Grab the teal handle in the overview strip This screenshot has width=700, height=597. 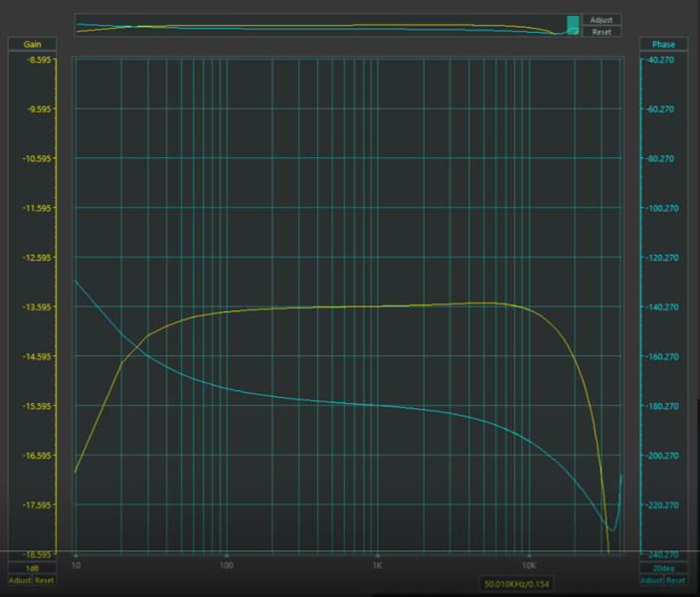573,26
